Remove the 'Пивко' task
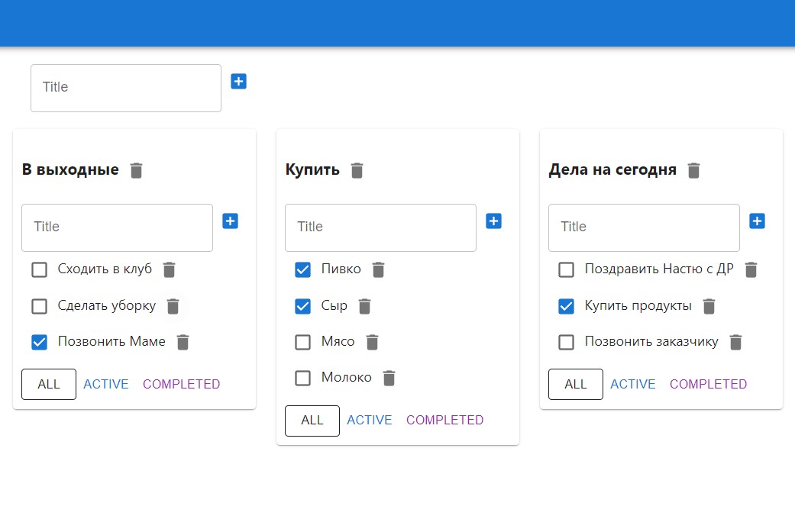This screenshot has height=532, width=795. point(378,269)
